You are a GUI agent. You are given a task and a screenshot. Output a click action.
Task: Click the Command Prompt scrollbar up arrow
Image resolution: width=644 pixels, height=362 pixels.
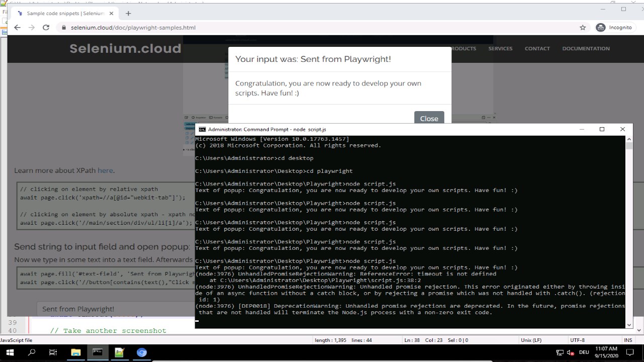[x=629, y=139]
